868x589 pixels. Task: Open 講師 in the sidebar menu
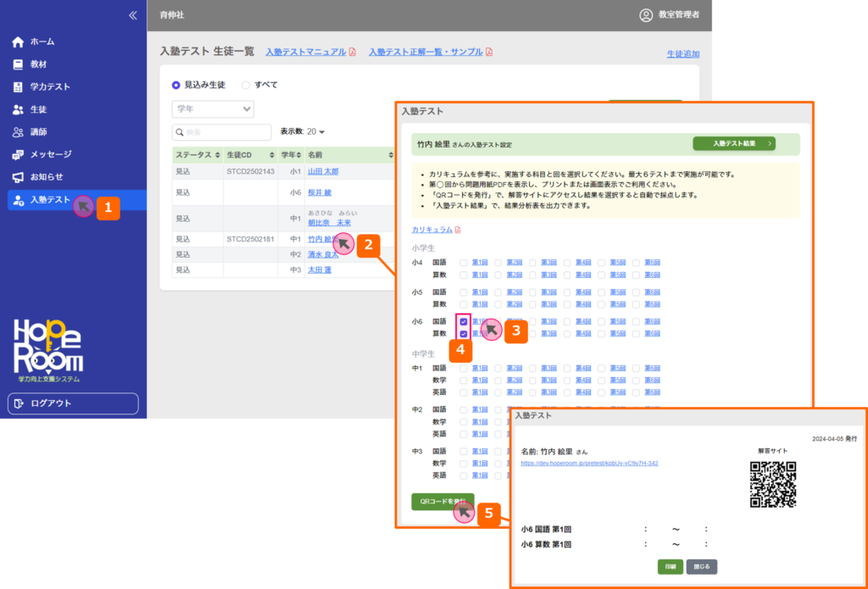[x=38, y=132]
